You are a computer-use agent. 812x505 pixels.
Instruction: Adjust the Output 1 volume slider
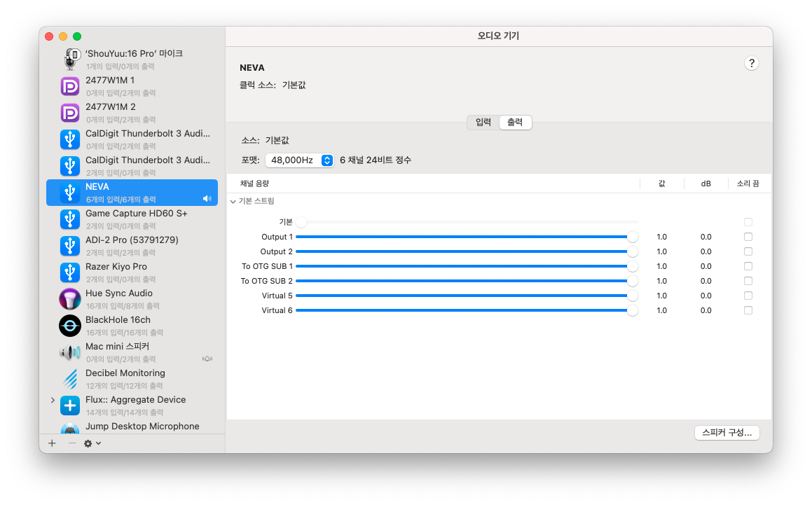click(467, 237)
